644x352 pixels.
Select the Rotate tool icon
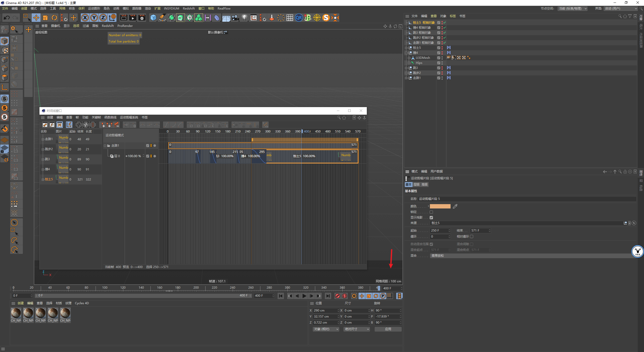click(54, 18)
